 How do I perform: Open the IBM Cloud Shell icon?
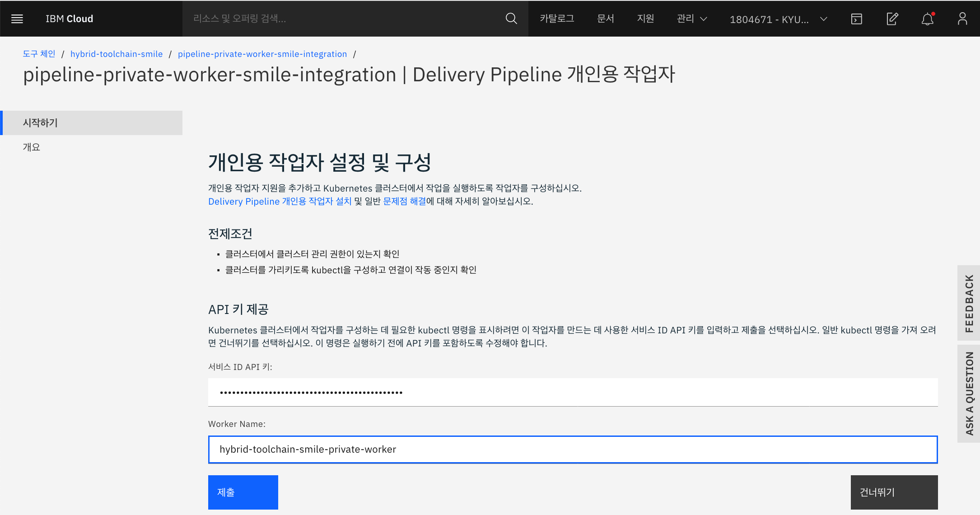tap(856, 19)
